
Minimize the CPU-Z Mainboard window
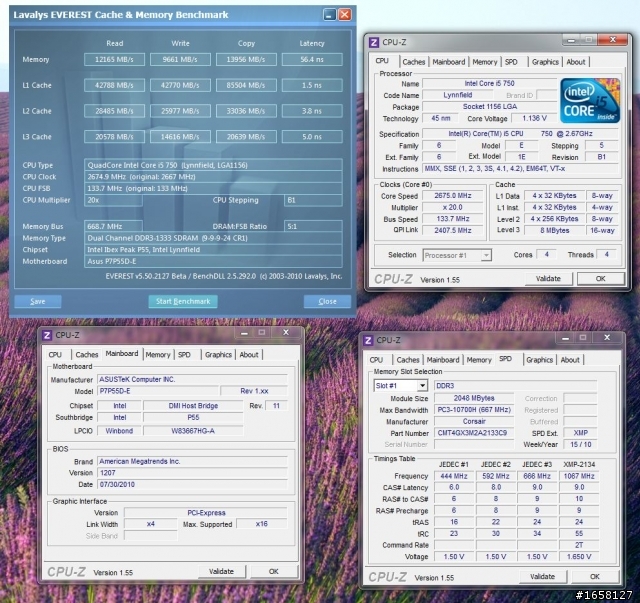(244, 333)
